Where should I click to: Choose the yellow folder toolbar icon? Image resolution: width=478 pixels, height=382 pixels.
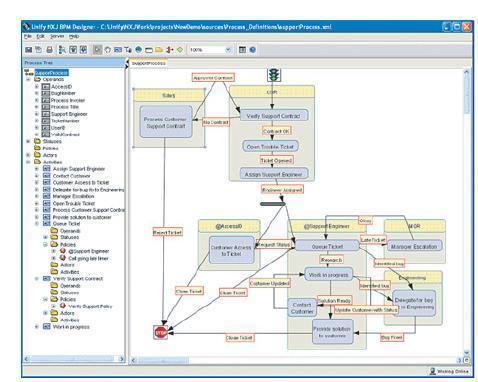pyautogui.click(x=159, y=50)
